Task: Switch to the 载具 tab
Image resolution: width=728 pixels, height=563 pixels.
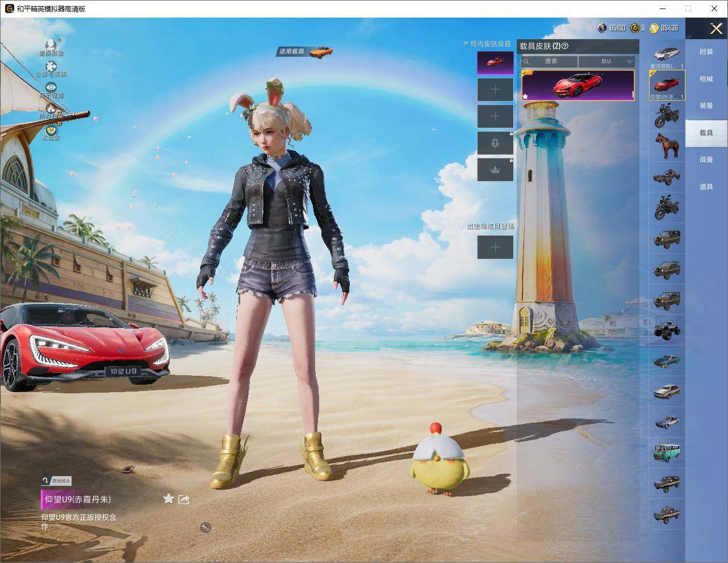Action: (x=706, y=133)
